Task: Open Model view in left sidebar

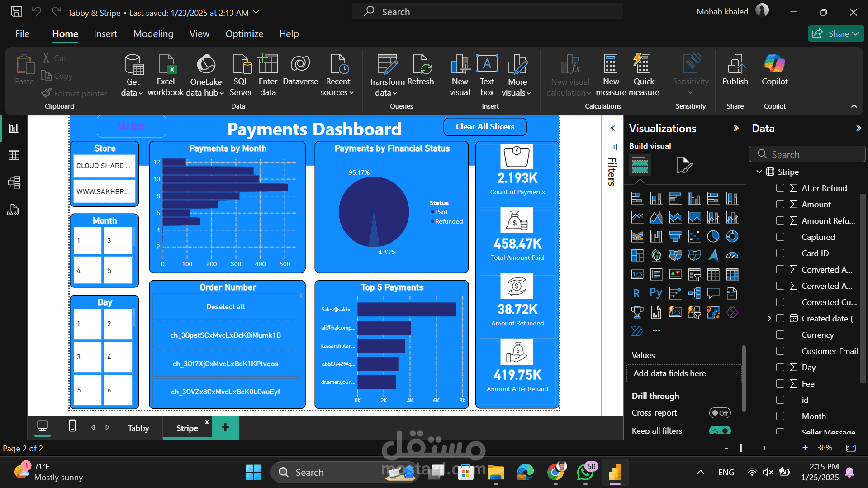Action: click(x=14, y=182)
